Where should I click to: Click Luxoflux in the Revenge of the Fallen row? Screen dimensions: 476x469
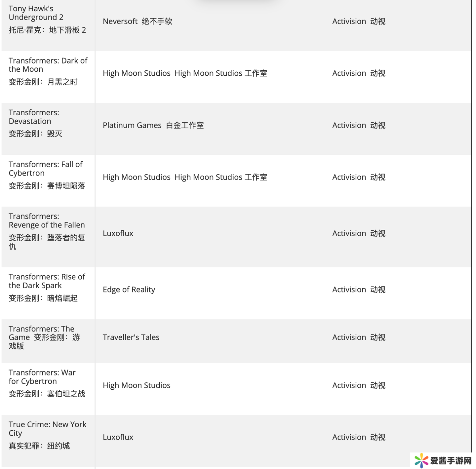[x=118, y=233]
